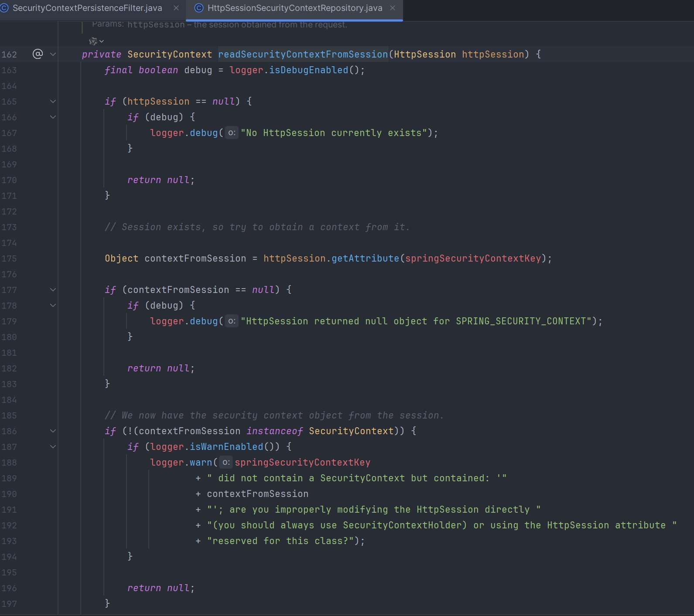Image resolution: width=694 pixels, height=616 pixels.
Task: Switch to the SecurityContextPersistenceFilter.java tab
Action: pos(87,8)
